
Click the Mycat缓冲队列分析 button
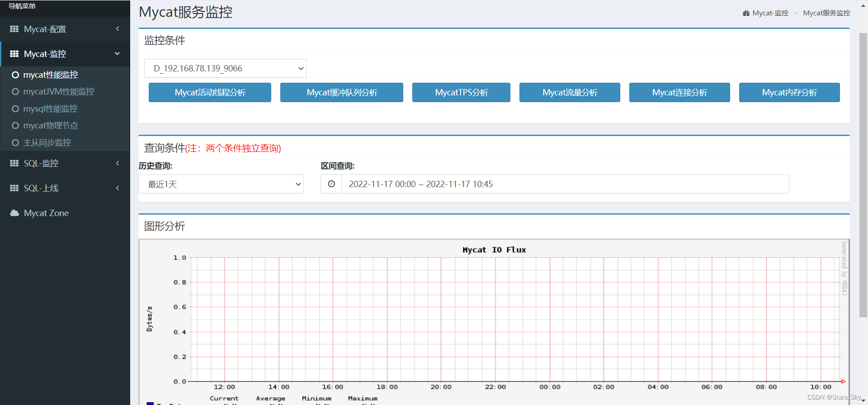pos(342,92)
